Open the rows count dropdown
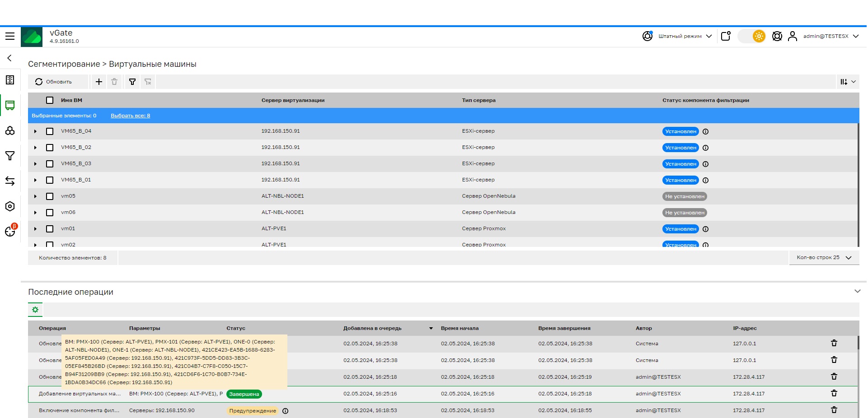 (x=824, y=258)
